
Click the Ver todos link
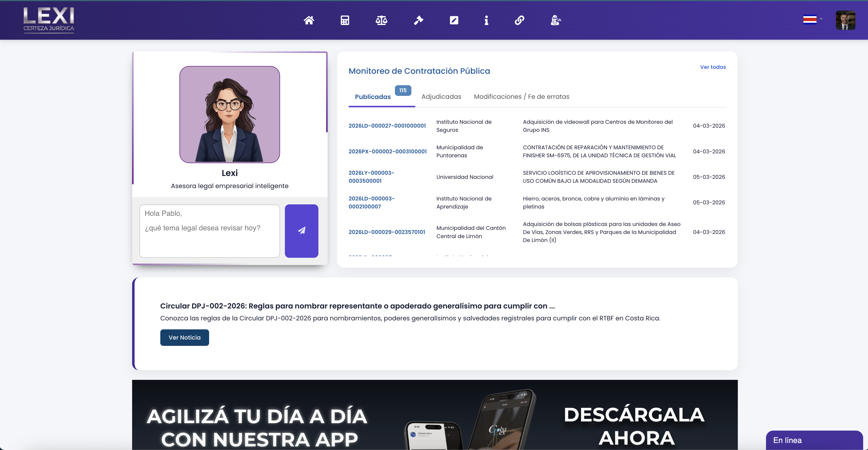click(713, 67)
